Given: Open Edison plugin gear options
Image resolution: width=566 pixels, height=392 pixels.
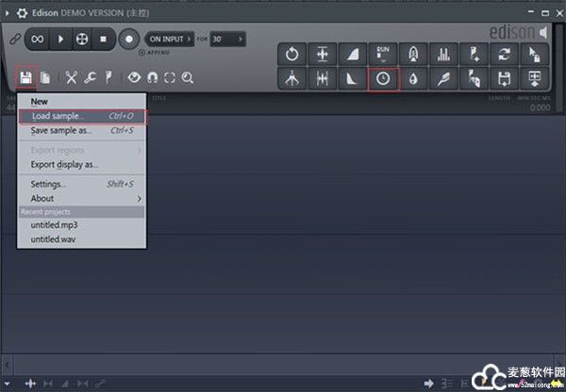Looking at the screenshot, I should (22, 13).
